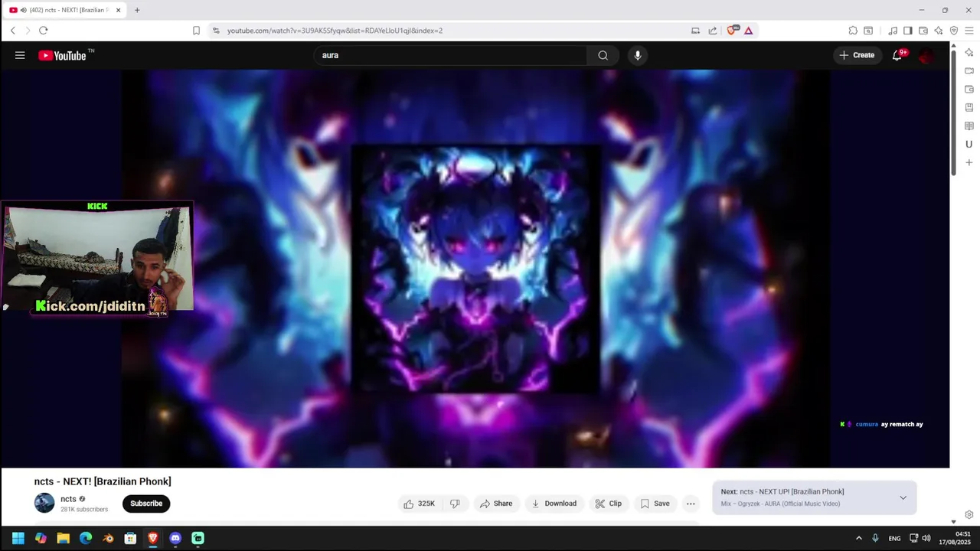Viewport: 980px width, 551px height.
Task: Share this page from address bar
Action: [713, 31]
